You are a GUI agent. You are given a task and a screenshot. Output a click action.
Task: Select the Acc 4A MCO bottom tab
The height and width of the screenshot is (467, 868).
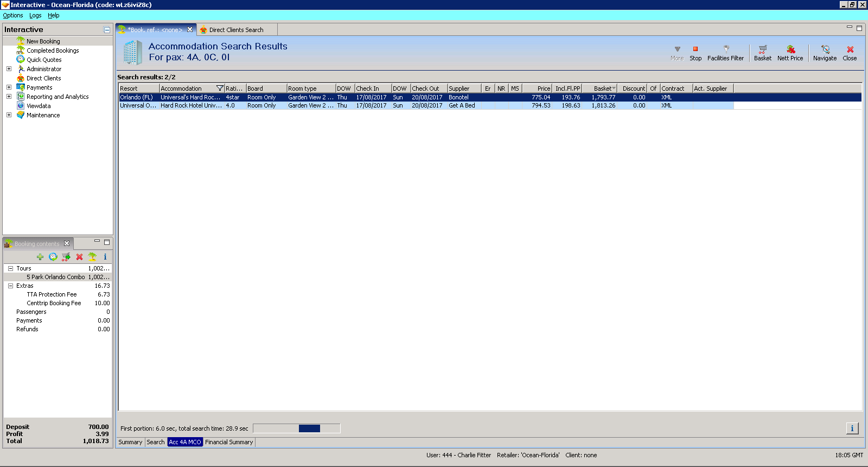point(185,442)
